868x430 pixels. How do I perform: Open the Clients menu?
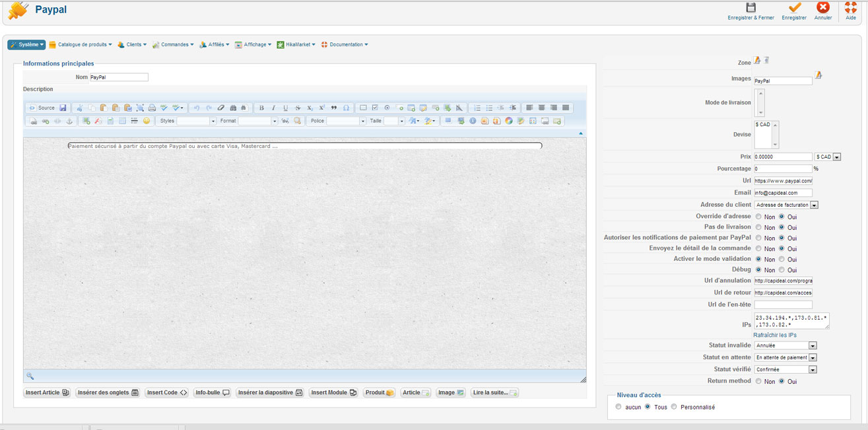(x=132, y=45)
